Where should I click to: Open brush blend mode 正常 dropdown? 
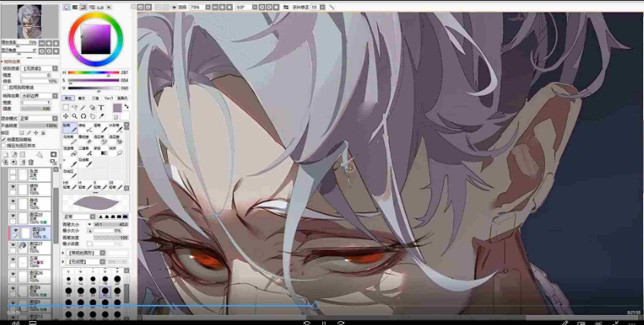tap(93, 217)
